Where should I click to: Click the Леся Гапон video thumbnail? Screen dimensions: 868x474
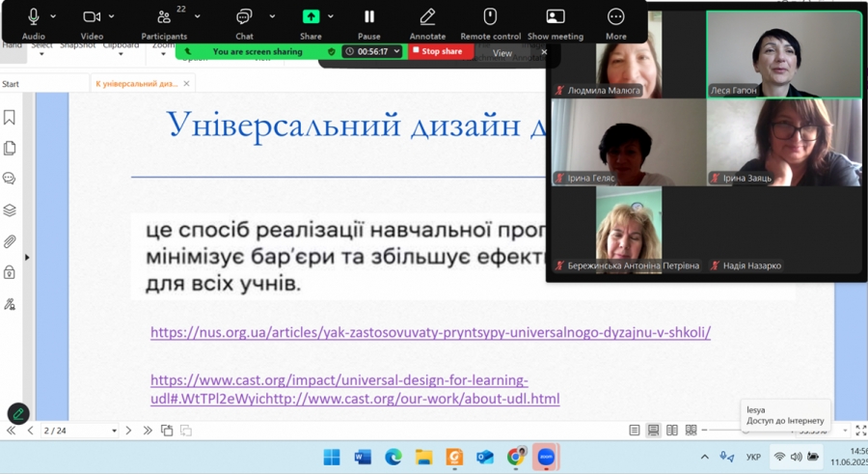(783, 54)
